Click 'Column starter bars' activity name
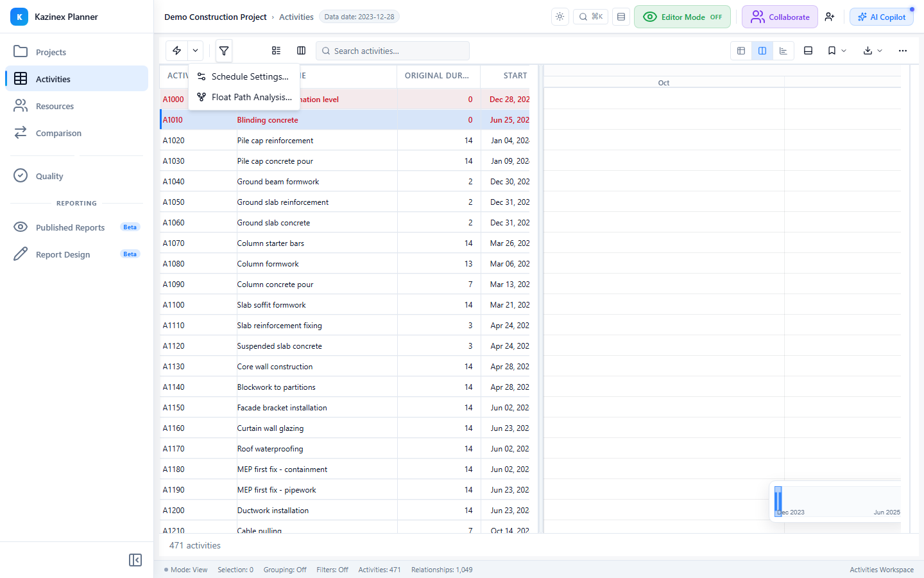924x578 pixels. pyautogui.click(x=270, y=243)
